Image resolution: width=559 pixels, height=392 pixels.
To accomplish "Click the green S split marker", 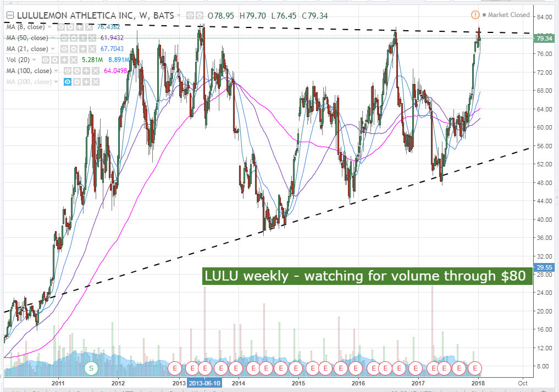I will click(91, 368).
